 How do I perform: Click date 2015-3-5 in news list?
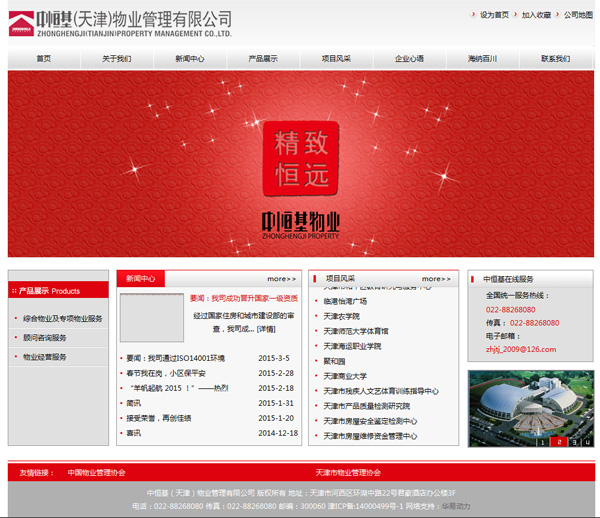coord(274,358)
